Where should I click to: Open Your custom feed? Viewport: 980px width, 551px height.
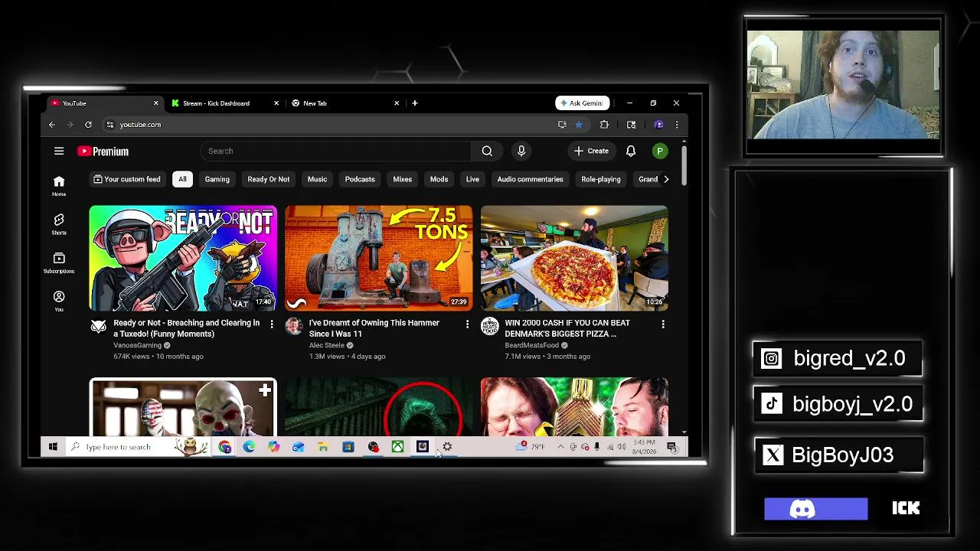pyautogui.click(x=127, y=179)
